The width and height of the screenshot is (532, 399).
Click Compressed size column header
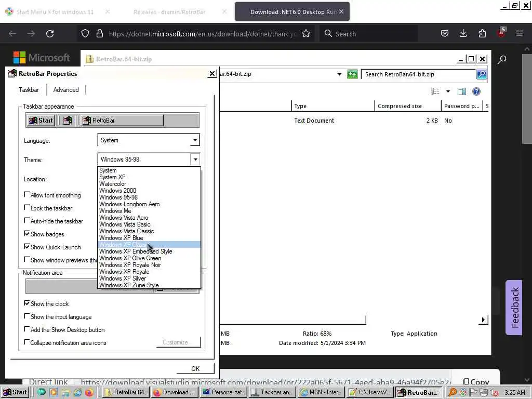click(x=408, y=106)
